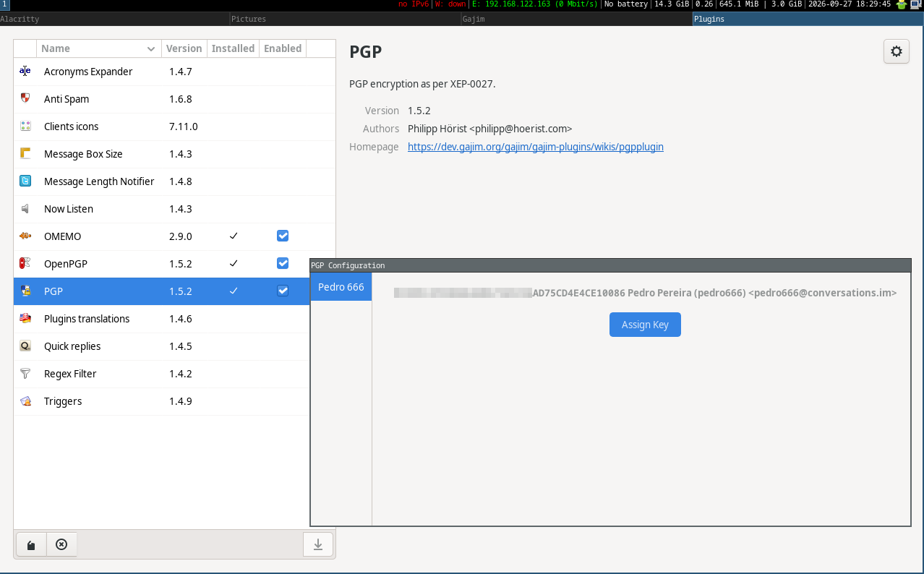
Task: Disable the OpenPGP plugin checkbox
Action: pyautogui.click(x=283, y=263)
